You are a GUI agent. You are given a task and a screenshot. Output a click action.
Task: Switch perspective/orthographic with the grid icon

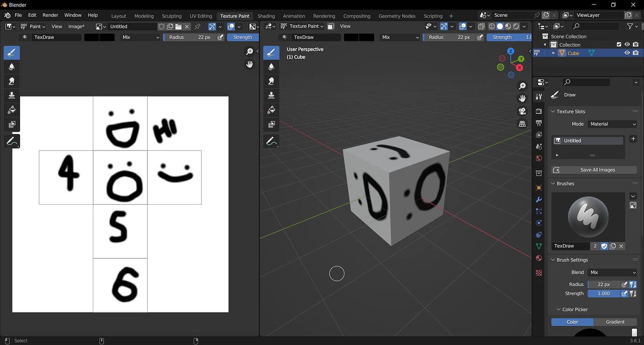click(x=522, y=124)
